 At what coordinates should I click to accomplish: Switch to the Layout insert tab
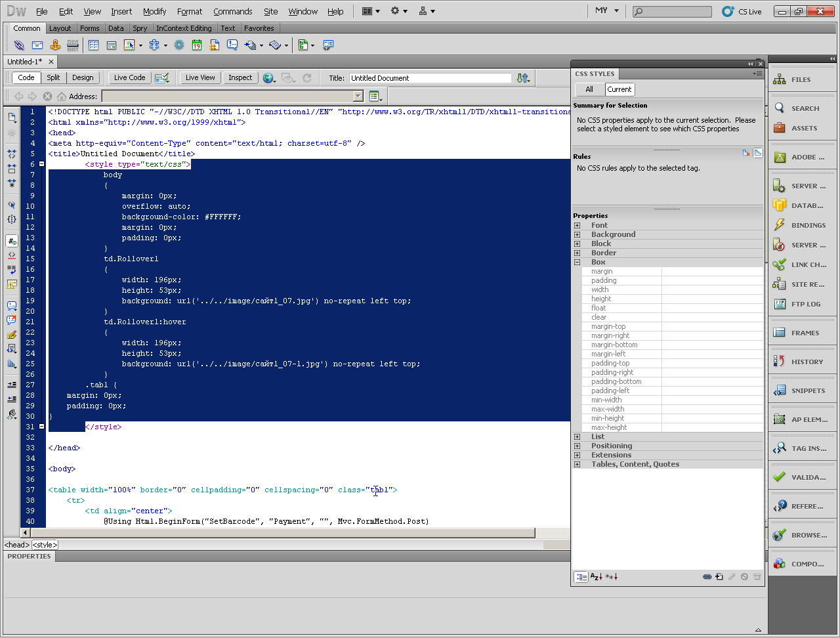click(x=60, y=28)
